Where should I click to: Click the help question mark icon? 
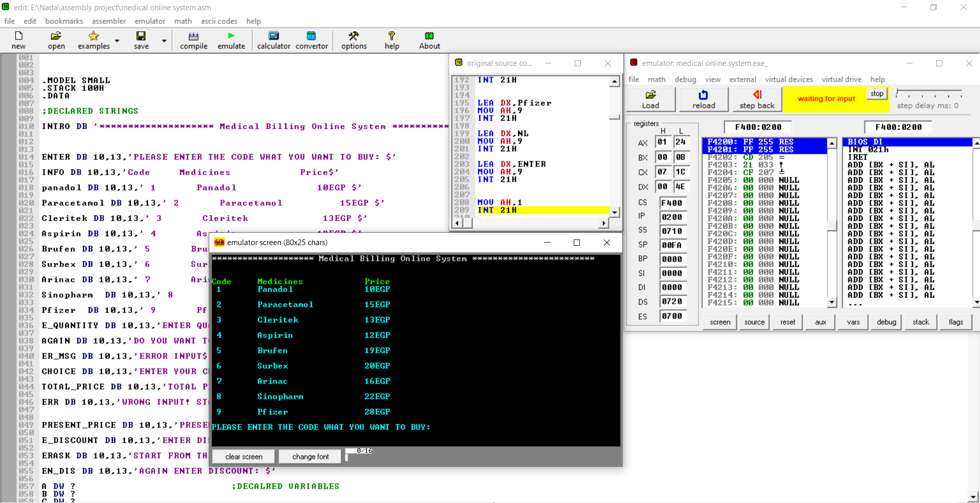point(391,40)
